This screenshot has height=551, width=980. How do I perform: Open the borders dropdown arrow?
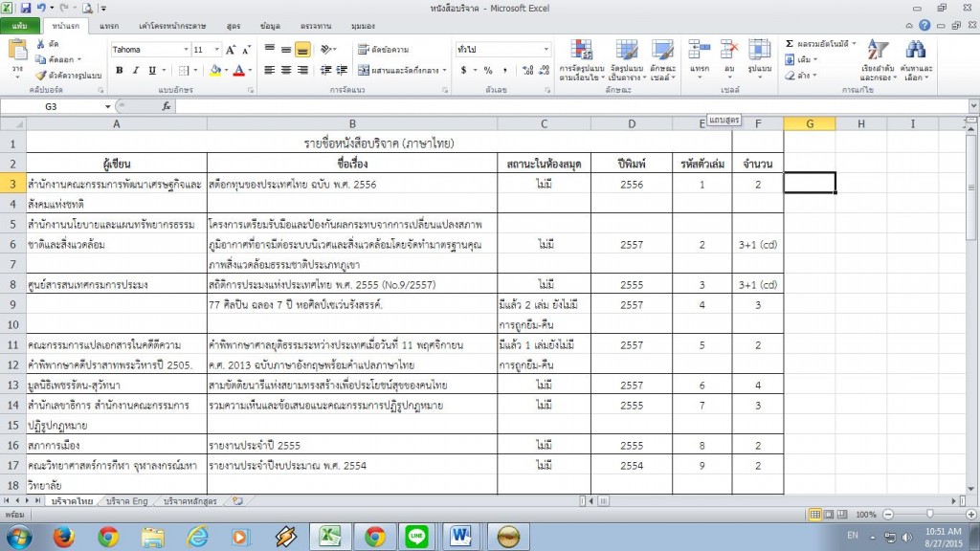pos(195,71)
